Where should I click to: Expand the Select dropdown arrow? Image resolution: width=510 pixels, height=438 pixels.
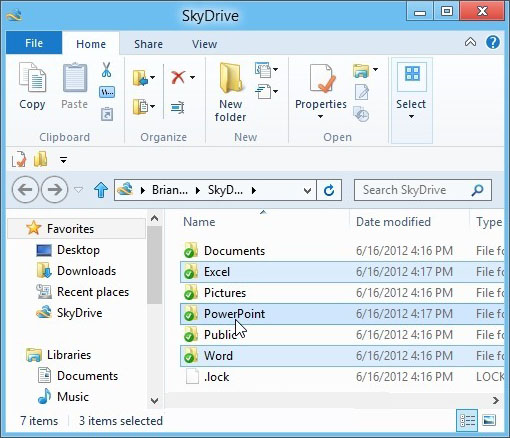(x=411, y=117)
